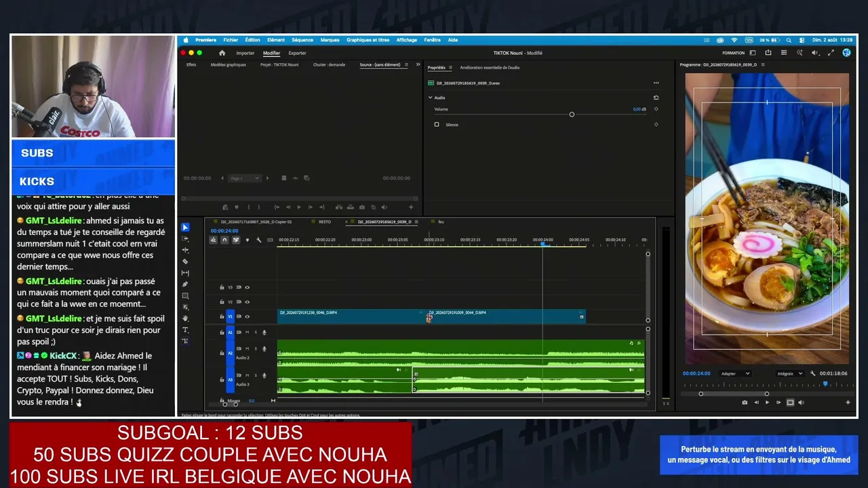Click the FORMATION workspace label
The image size is (868, 488).
coord(733,53)
